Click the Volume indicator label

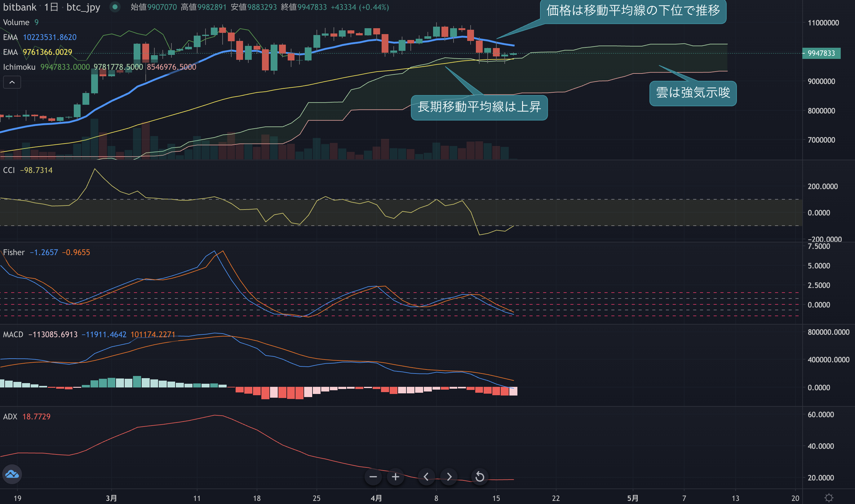pos(16,22)
